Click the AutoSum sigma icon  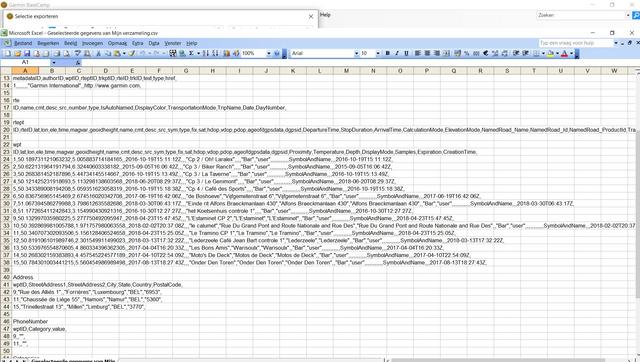[x=191, y=53]
